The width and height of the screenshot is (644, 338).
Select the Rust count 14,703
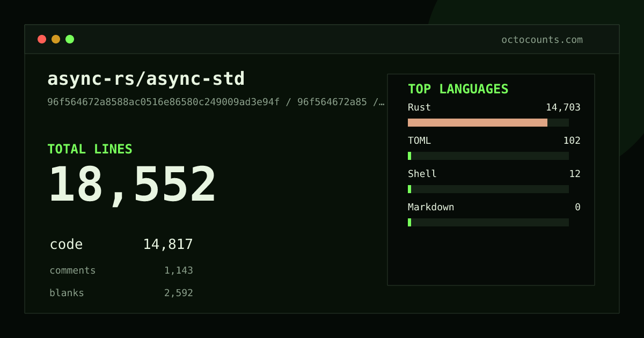click(x=563, y=107)
